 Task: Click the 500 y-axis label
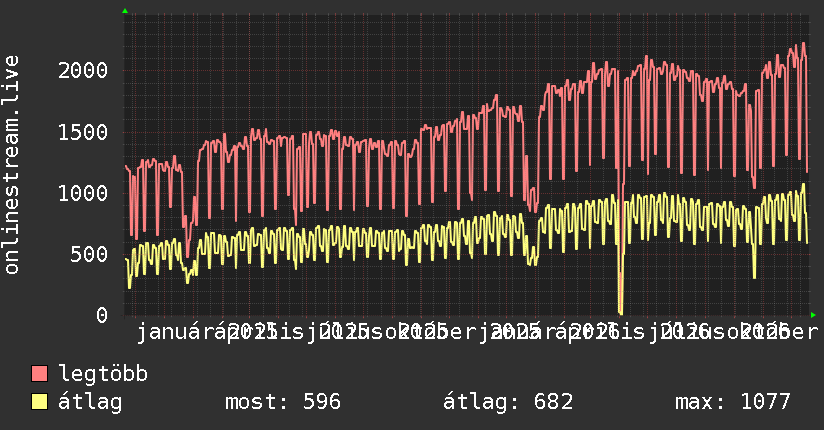coord(89,254)
